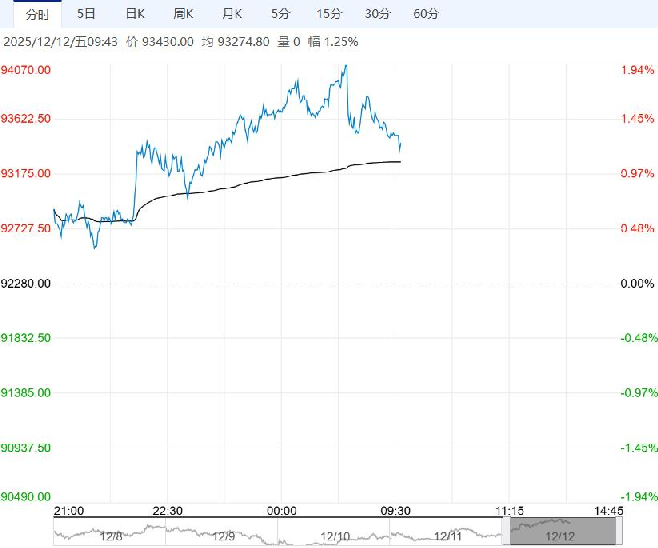658x548 pixels.
Task: Choose the 15分 interval tab
Action: point(328,14)
